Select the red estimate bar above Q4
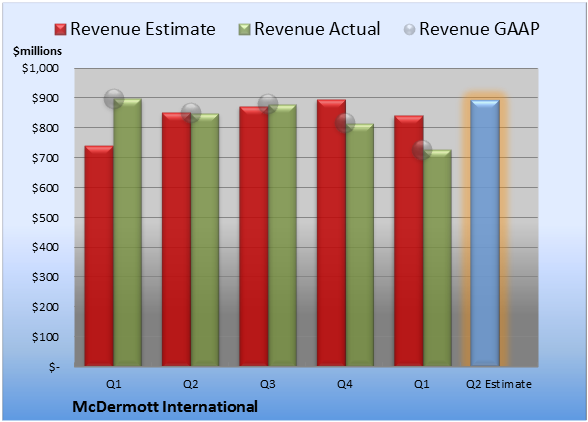The height and width of the screenshot is (422, 588). (331, 233)
